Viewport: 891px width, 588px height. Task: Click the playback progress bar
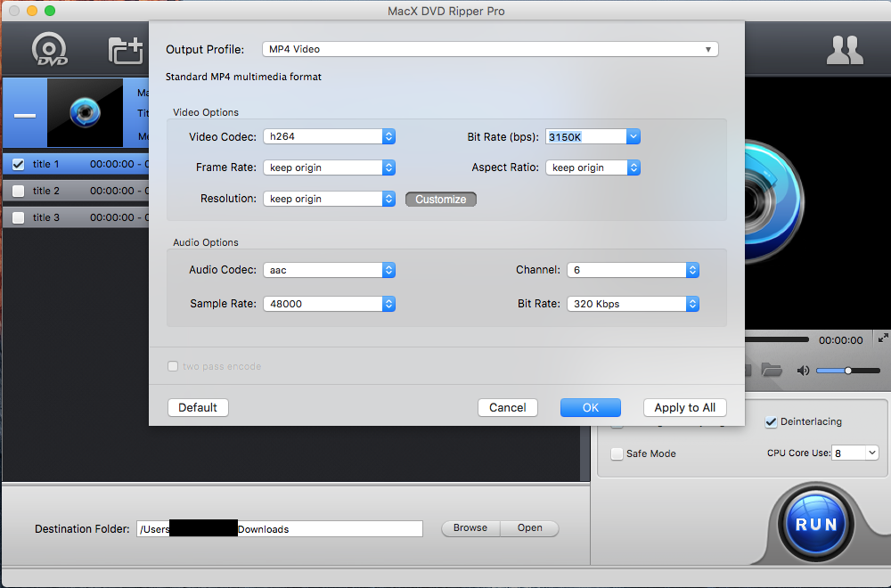(777, 339)
